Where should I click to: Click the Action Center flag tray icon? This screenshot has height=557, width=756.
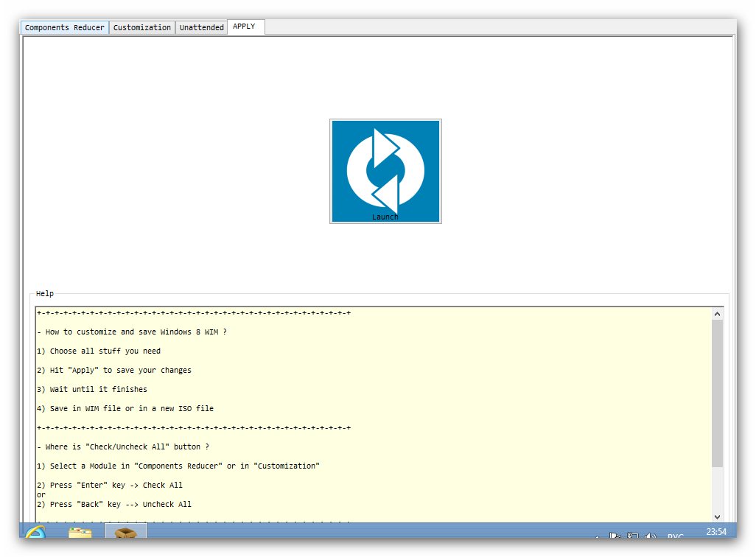(x=615, y=536)
